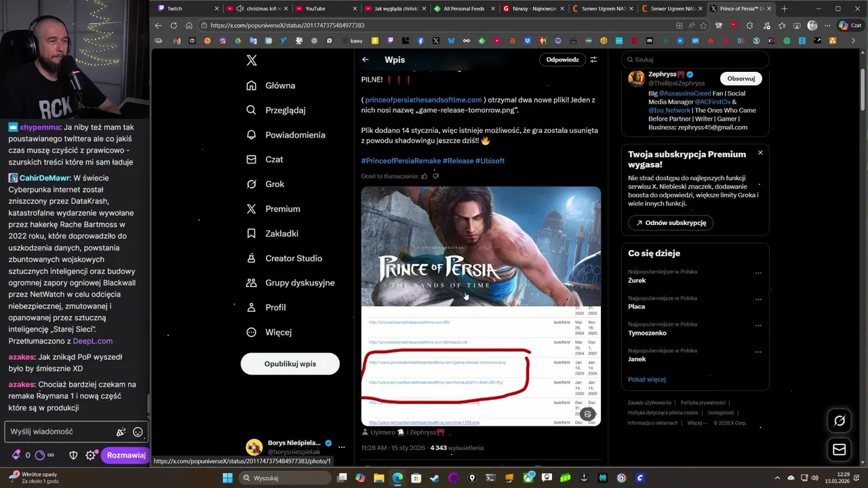Click Odnów subskrypcję button
This screenshot has width=868, height=488.
click(671, 223)
